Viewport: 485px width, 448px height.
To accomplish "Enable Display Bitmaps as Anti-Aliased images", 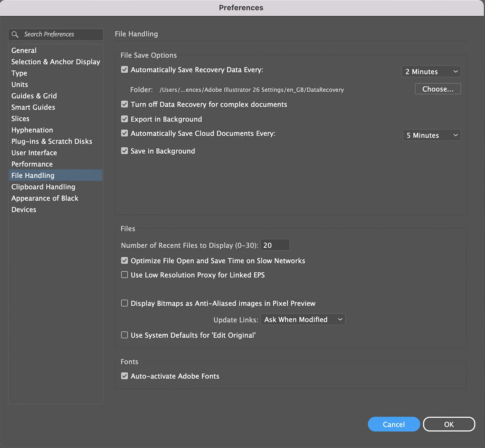I will pyautogui.click(x=124, y=303).
